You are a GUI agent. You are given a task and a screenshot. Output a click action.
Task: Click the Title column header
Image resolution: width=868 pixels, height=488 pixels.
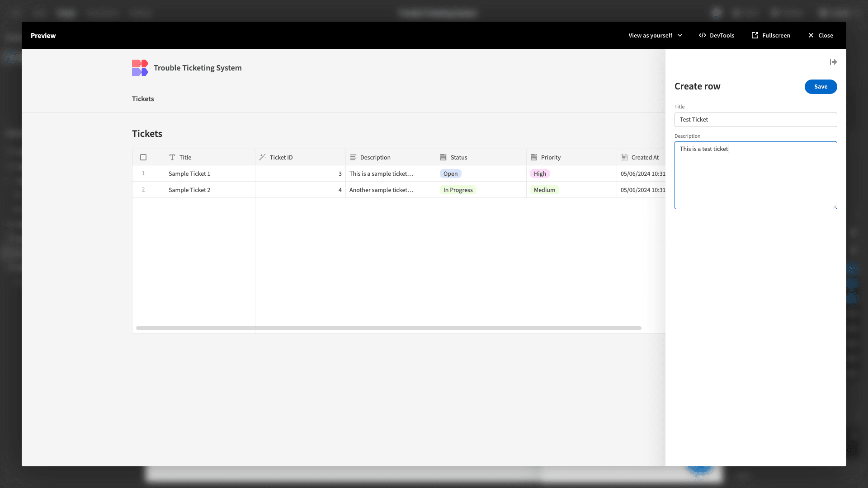coord(210,157)
